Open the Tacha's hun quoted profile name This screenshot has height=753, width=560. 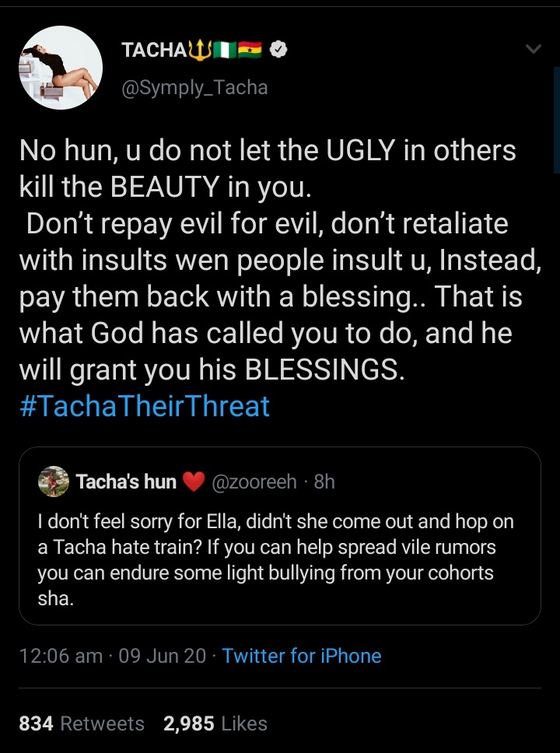127,482
